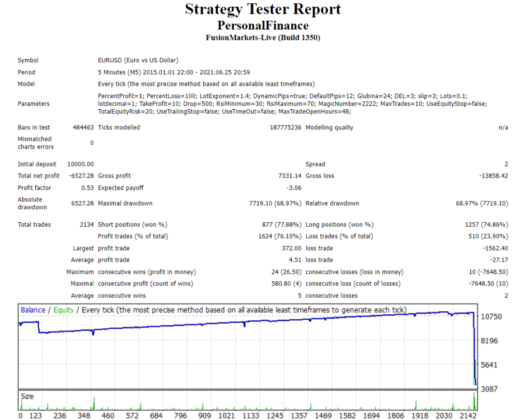
Task: Select Ticks modelled value '187775236'
Action: tap(286, 128)
